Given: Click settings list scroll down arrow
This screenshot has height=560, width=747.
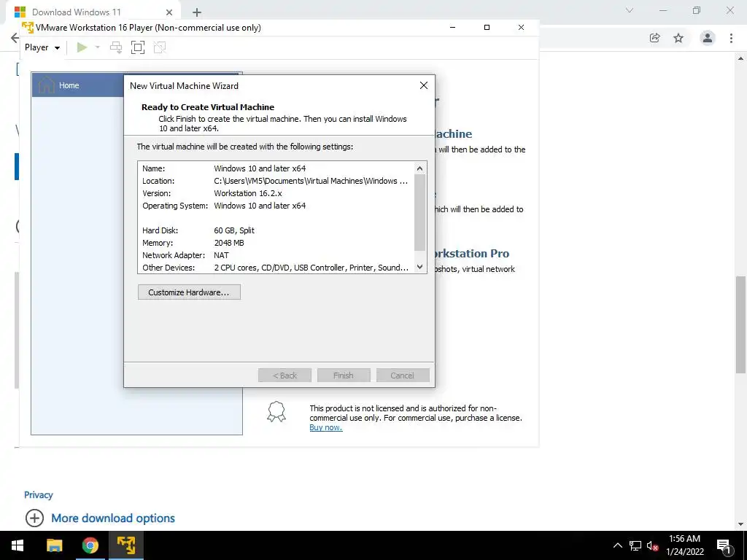Looking at the screenshot, I should coord(419,267).
